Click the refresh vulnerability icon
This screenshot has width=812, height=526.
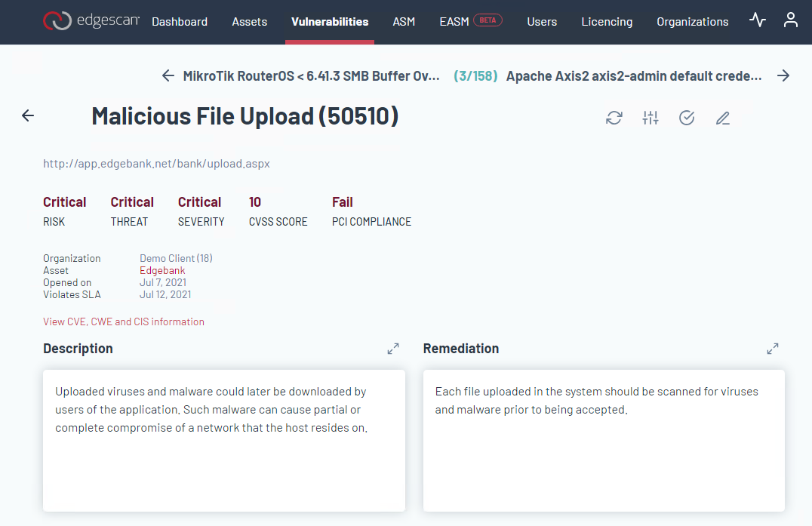pyautogui.click(x=614, y=118)
